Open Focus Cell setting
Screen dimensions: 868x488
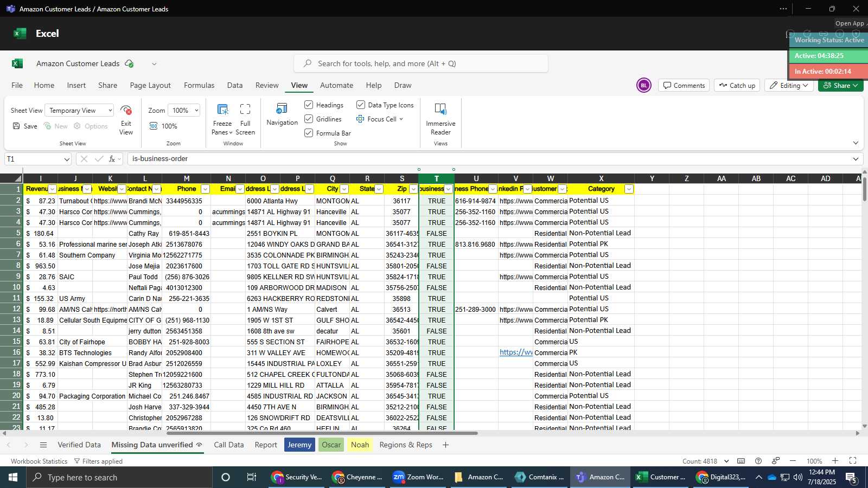coord(379,119)
